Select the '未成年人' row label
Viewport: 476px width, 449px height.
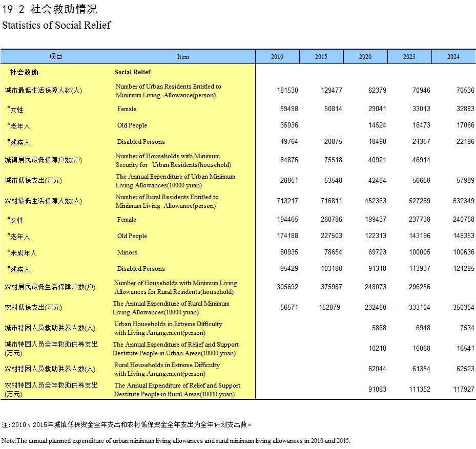(22, 252)
